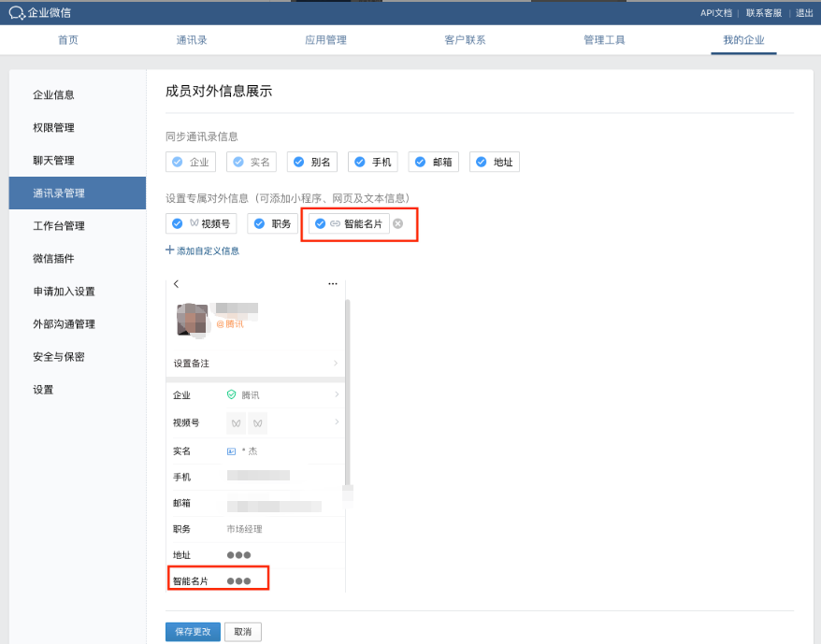This screenshot has height=644, width=821.
Task: Uncheck the 邮箱 sync checkbox
Action: pyautogui.click(x=421, y=162)
